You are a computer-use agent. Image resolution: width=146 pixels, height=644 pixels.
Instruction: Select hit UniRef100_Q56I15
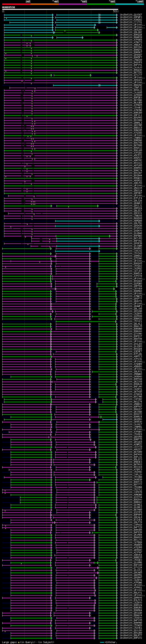131,188
